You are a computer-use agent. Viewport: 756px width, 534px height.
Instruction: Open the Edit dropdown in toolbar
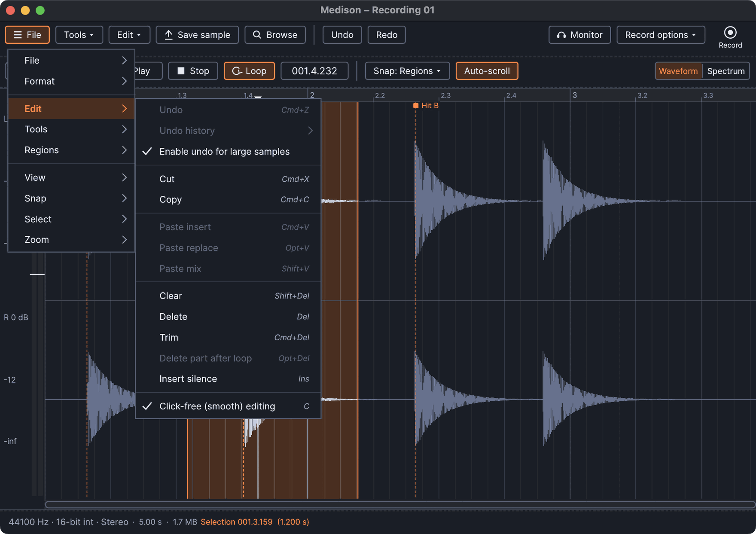(129, 35)
